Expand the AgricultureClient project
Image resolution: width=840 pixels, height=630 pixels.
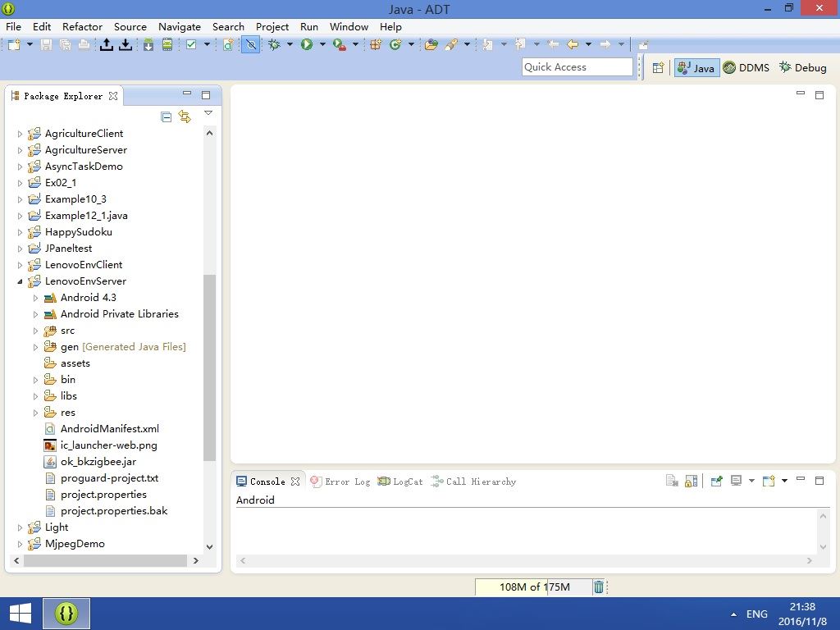(x=20, y=134)
